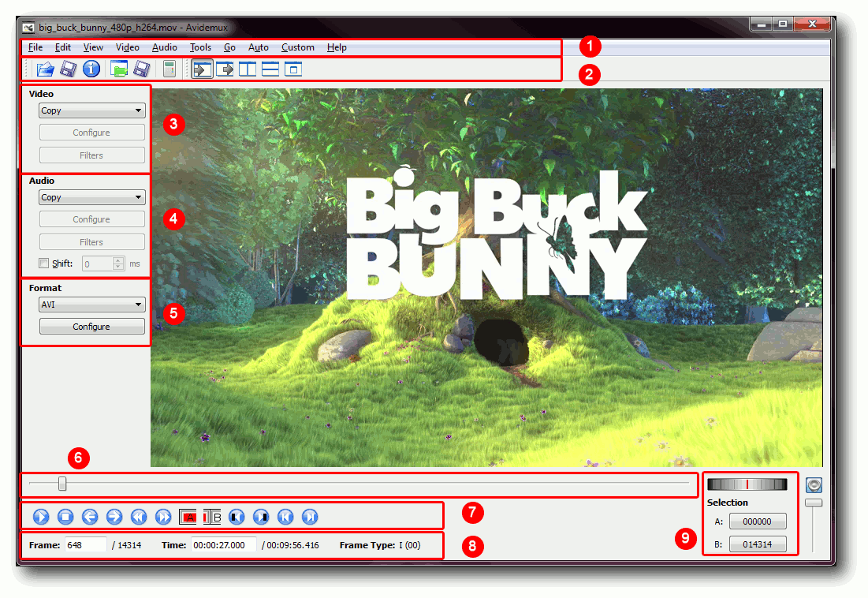The image size is (868, 598).
Task: Click the file Information icon in toolbar
Action: click(x=91, y=69)
